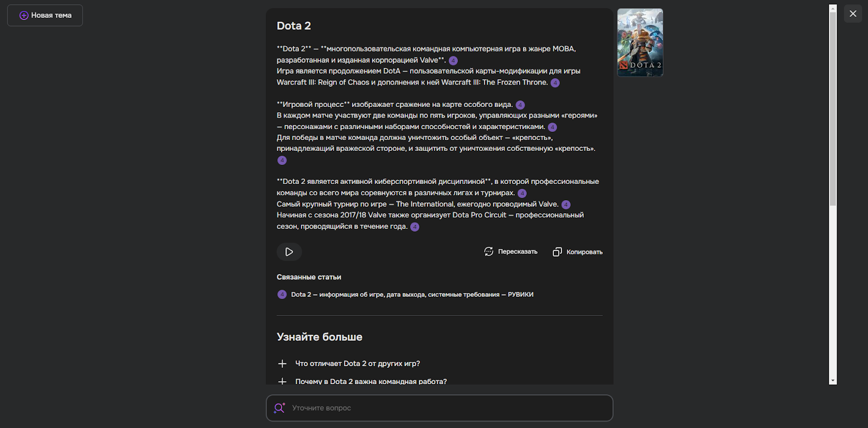The height and width of the screenshot is (428, 868).
Task: Click source badge after "проводимый Valve"
Action: coord(566,205)
